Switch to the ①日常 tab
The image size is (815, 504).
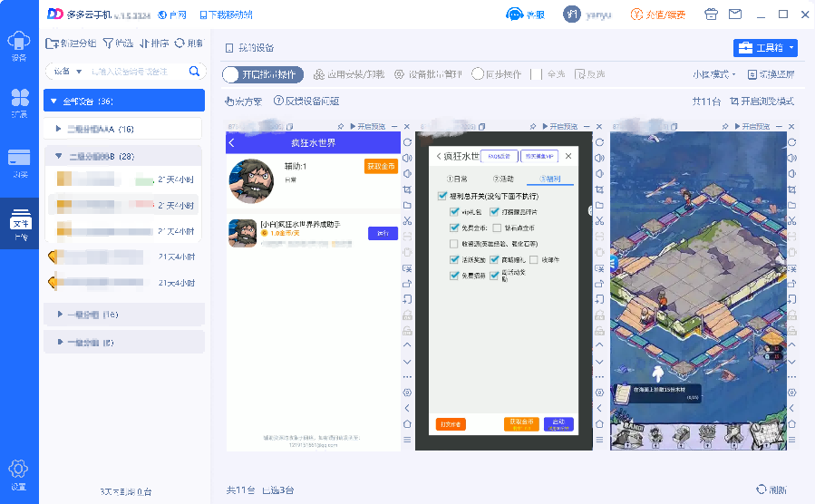tap(457, 179)
